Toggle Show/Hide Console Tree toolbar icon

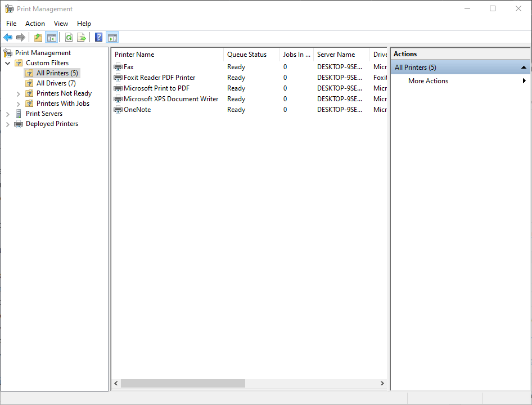coord(52,37)
